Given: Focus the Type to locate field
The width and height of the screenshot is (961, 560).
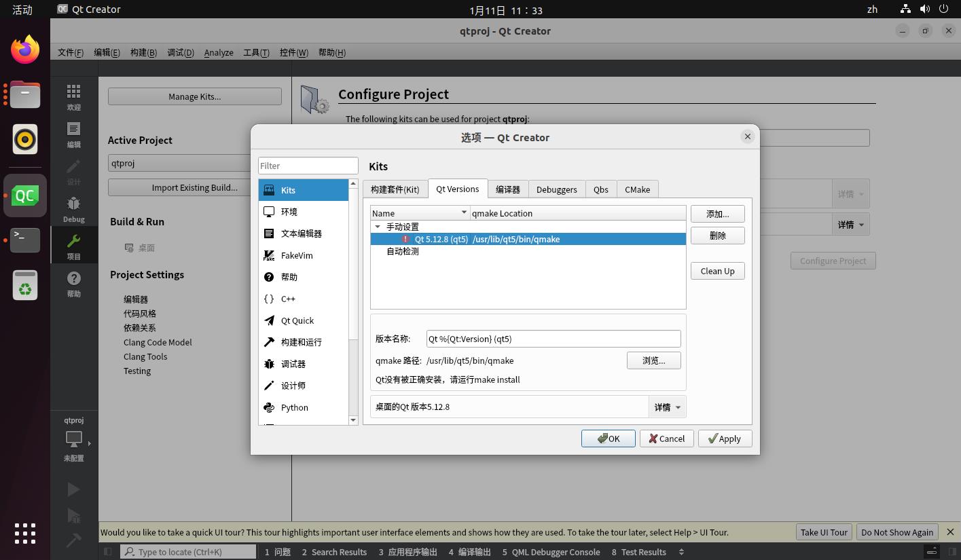Looking at the screenshot, I should click(189, 552).
